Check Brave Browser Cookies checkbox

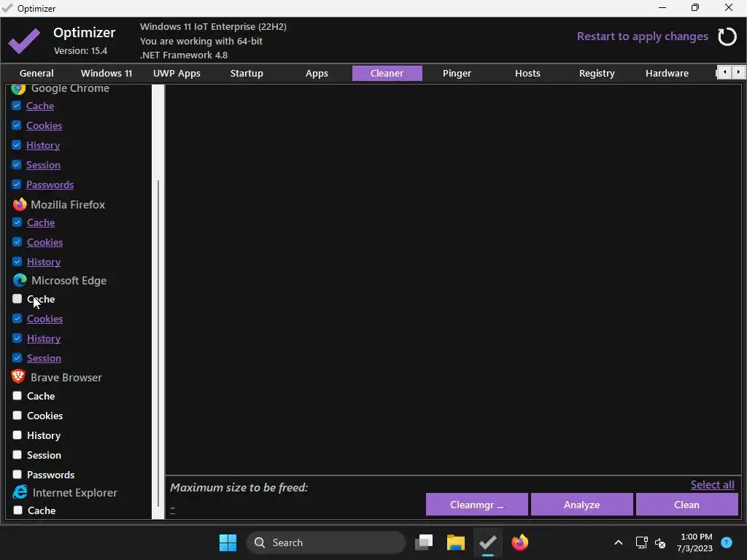point(18,415)
